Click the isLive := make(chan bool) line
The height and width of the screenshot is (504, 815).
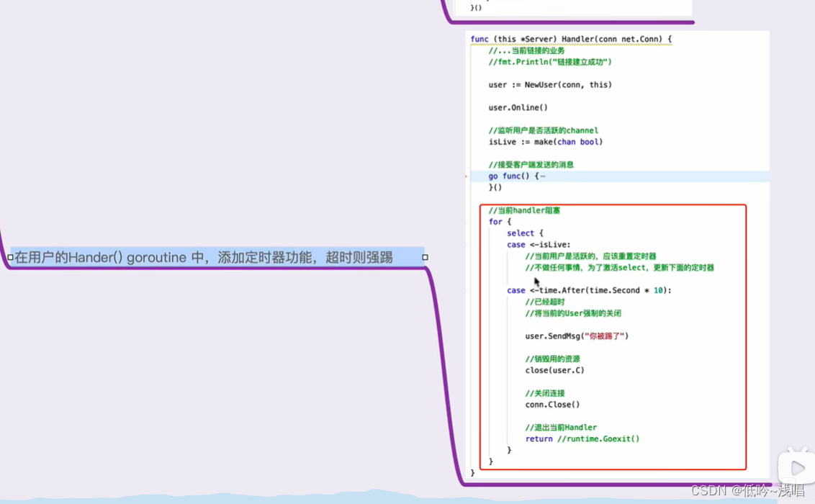coord(545,142)
